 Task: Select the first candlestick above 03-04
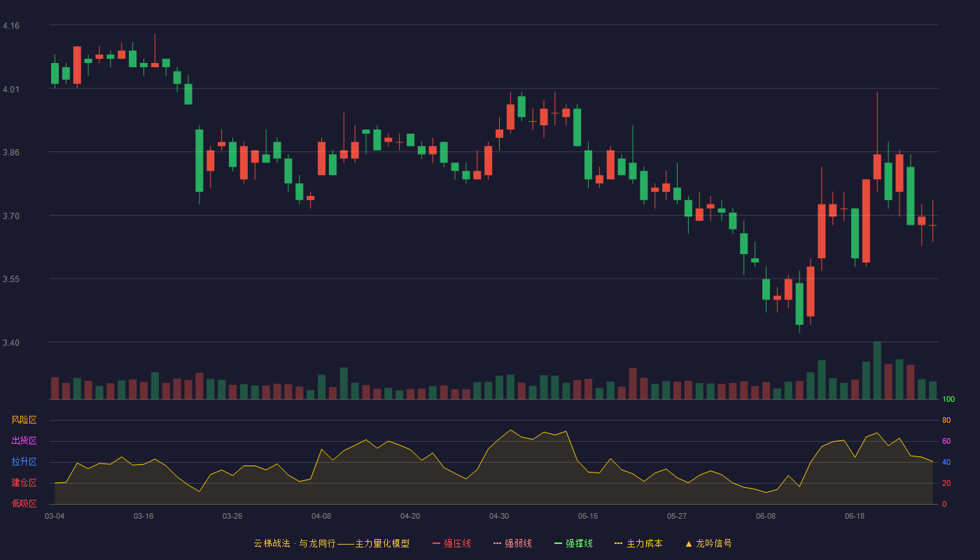[55, 72]
